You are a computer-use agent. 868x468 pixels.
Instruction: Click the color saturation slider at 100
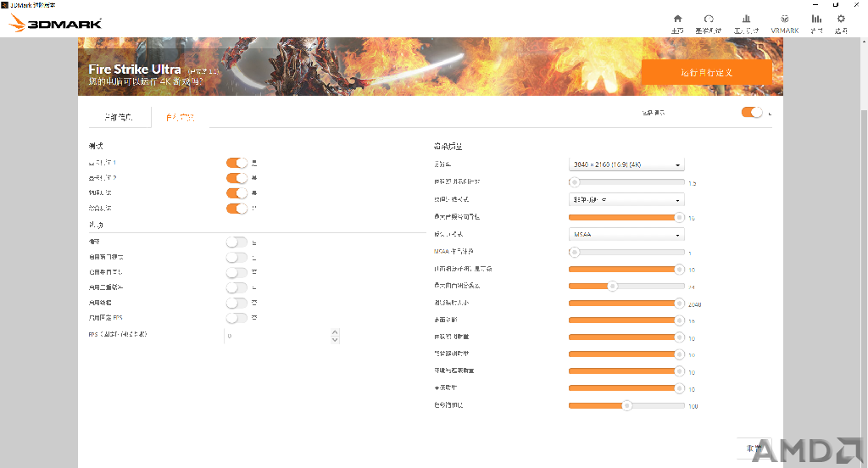[626, 405]
